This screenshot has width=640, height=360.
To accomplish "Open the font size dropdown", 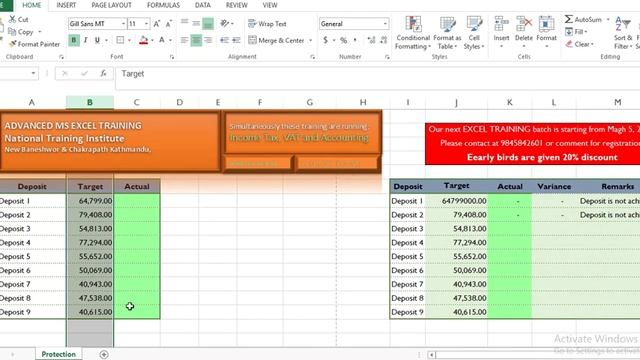I will pyautogui.click(x=146, y=24).
